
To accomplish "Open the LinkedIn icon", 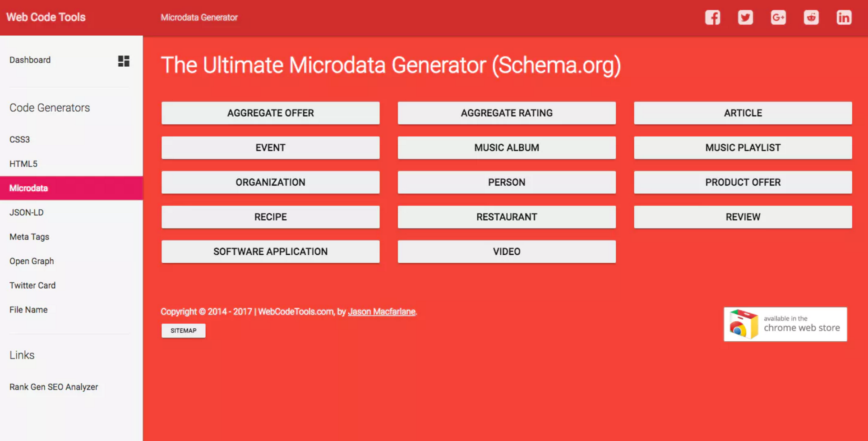I will [844, 17].
